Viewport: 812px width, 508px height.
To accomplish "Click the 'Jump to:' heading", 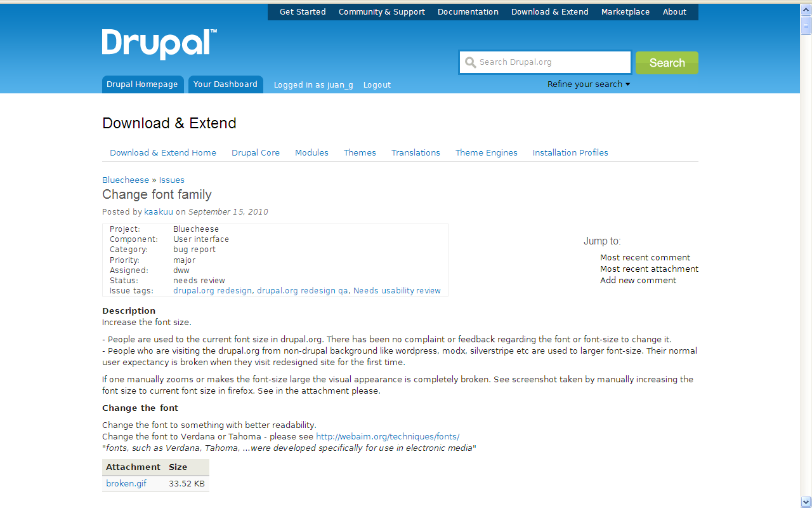I will [x=602, y=241].
